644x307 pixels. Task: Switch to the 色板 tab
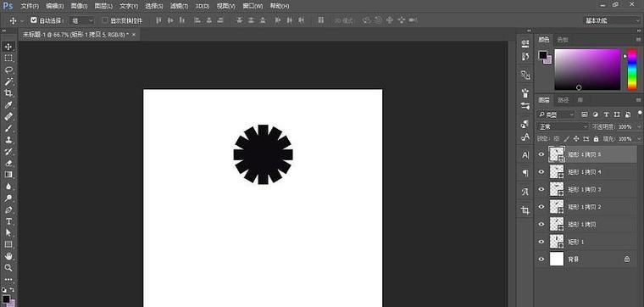[x=563, y=40]
